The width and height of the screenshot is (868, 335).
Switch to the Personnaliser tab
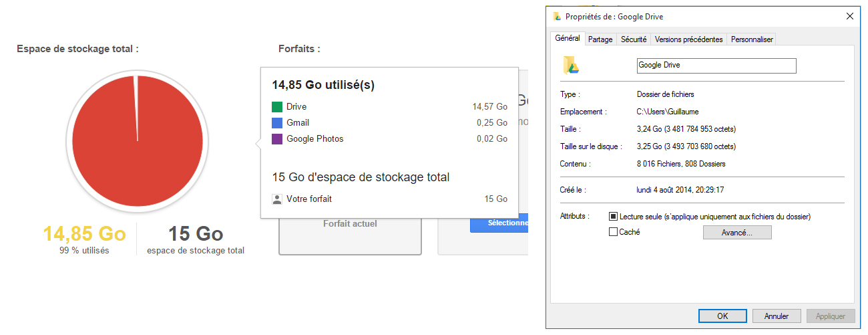[x=752, y=39]
